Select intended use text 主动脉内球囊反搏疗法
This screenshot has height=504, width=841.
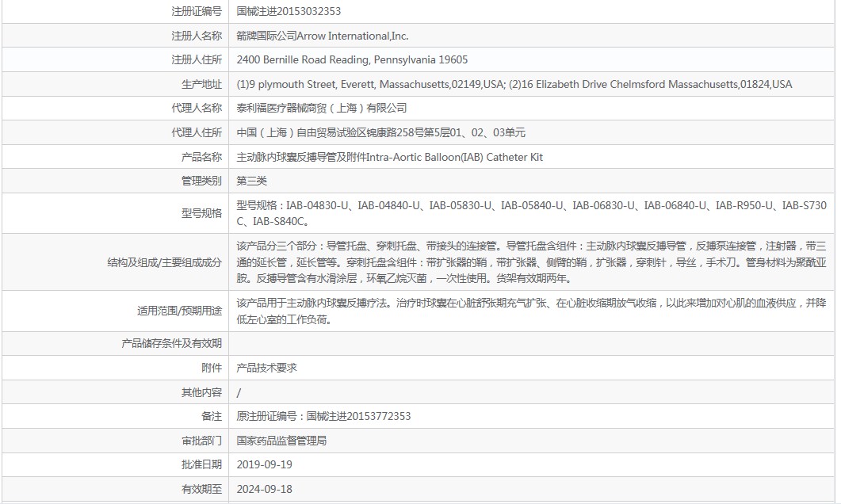[532, 311]
